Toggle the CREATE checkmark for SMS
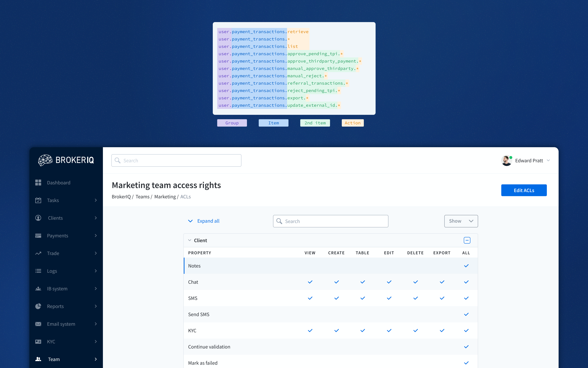 (336, 298)
